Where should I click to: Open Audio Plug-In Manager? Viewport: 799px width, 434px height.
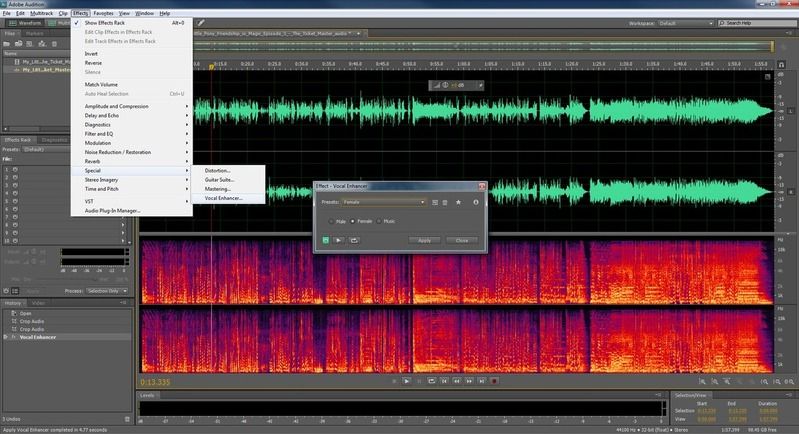pyautogui.click(x=131, y=210)
